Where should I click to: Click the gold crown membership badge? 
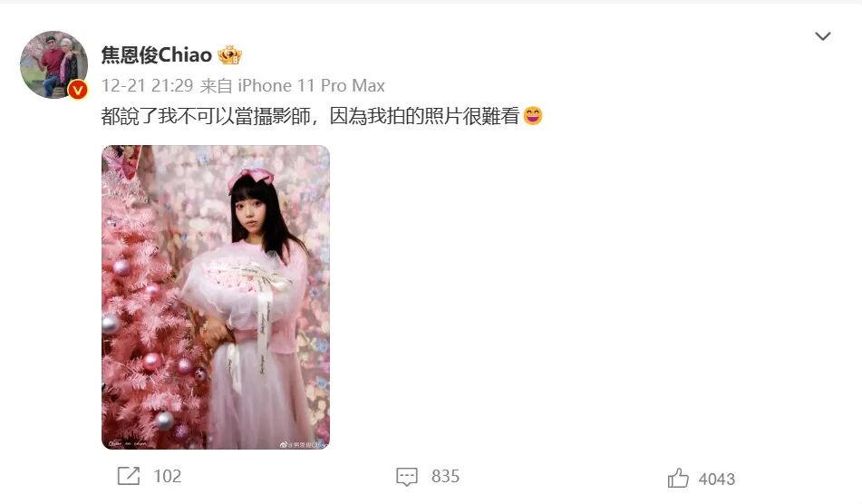(x=229, y=55)
